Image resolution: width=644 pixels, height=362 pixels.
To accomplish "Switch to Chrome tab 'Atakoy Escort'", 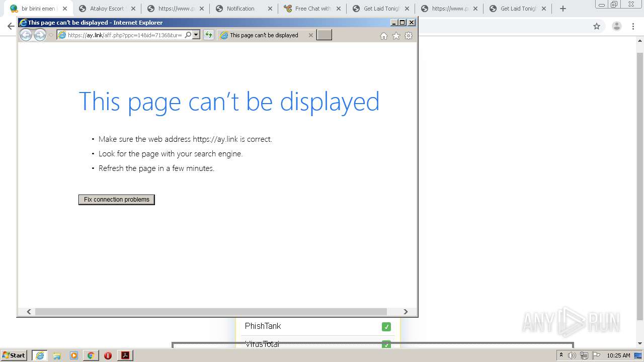I will point(106,9).
